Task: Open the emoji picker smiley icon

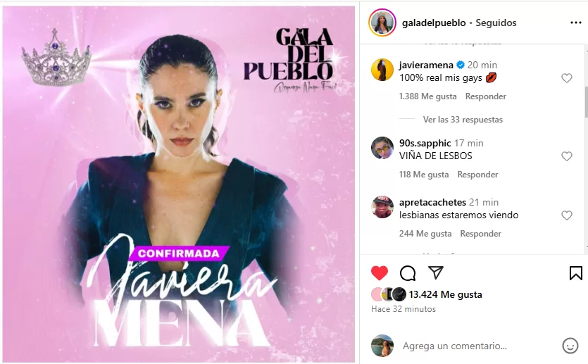Action: point(570,346)
